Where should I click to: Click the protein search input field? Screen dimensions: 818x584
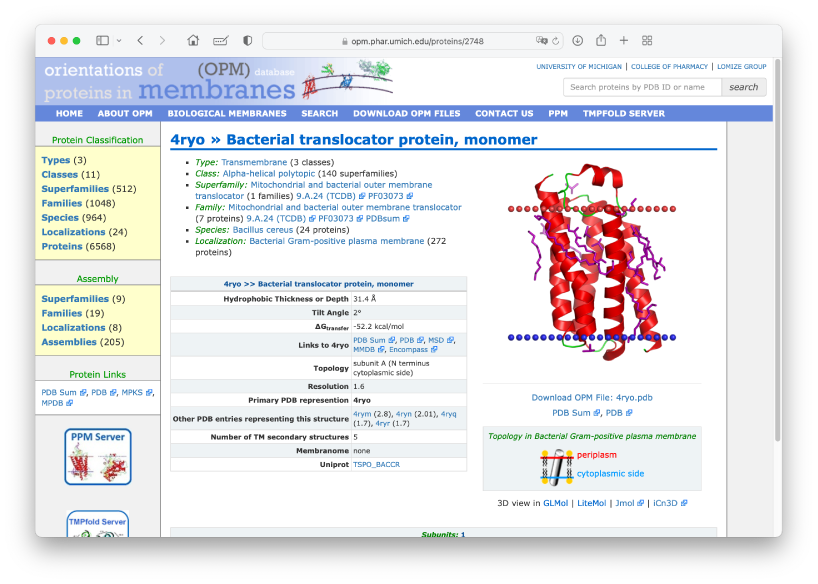pos(642,87)
